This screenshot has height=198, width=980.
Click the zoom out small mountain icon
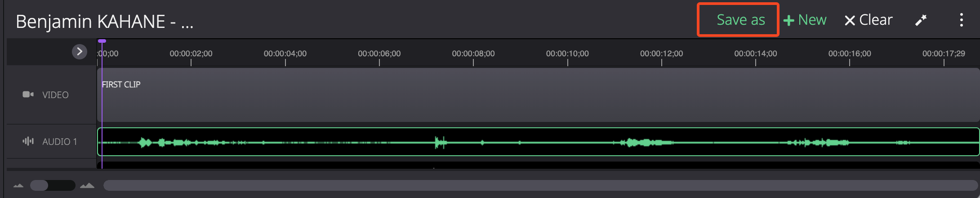click(18, 185)
